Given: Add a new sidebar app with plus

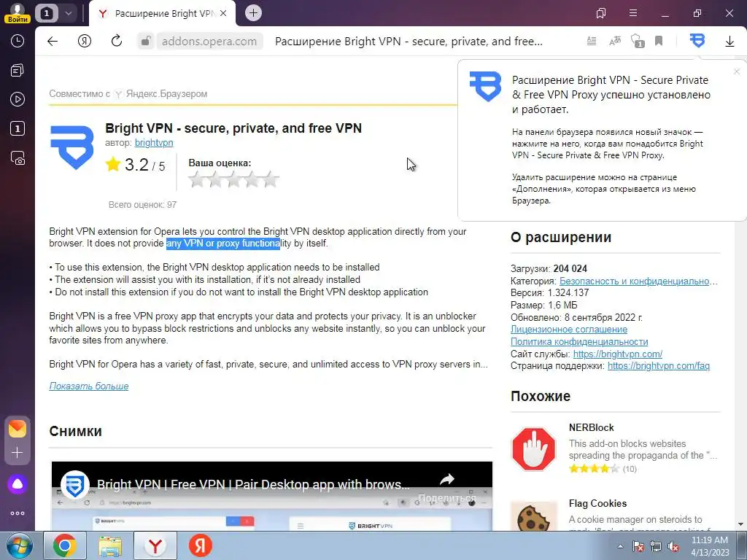Looking at the screenshot, I should tap(18, 452).
